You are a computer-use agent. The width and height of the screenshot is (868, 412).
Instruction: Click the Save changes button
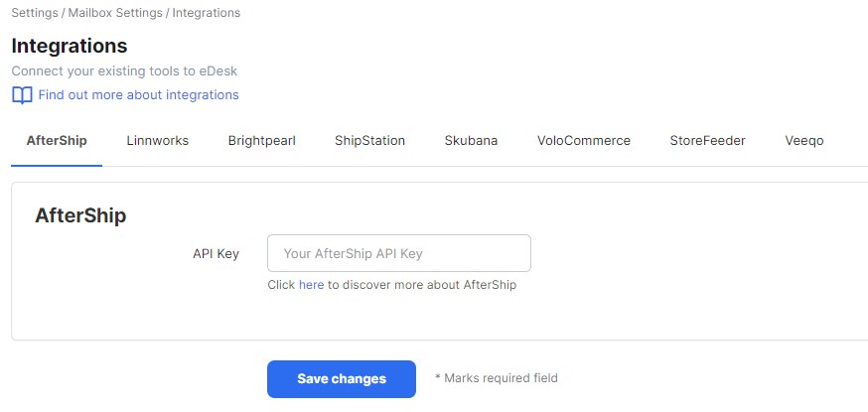[x=342, y=379]
